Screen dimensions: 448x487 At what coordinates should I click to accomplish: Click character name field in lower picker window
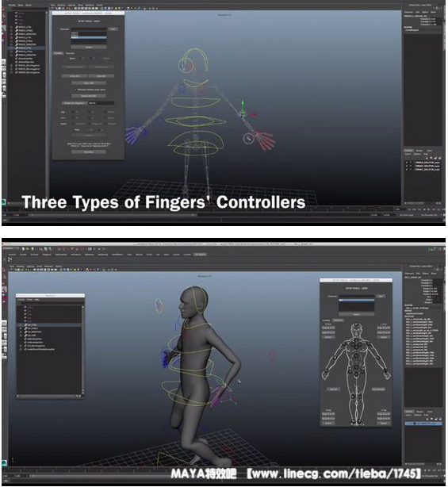point(356,297)
